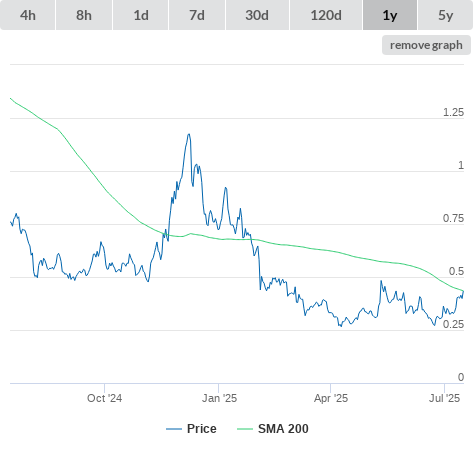The width and height of the screenshot is (474, 455).
Task: Open the 7d time range tab
Action: [197, 15]
